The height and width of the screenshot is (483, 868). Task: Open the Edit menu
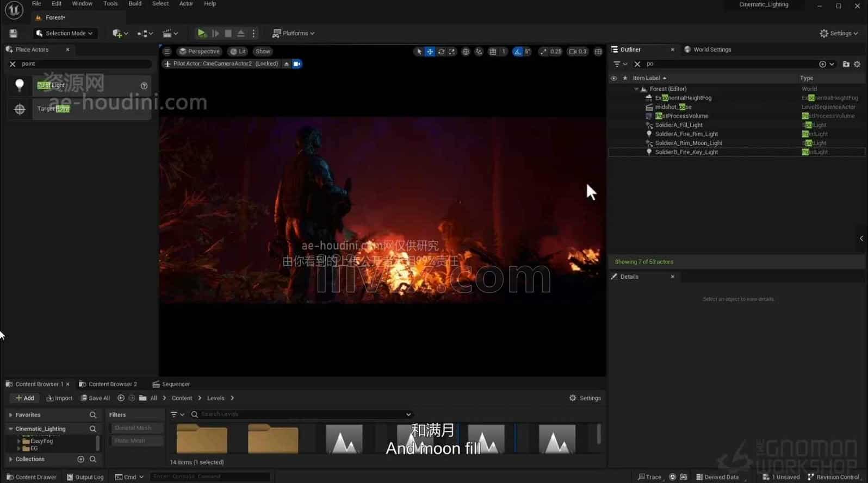[57, 4]
